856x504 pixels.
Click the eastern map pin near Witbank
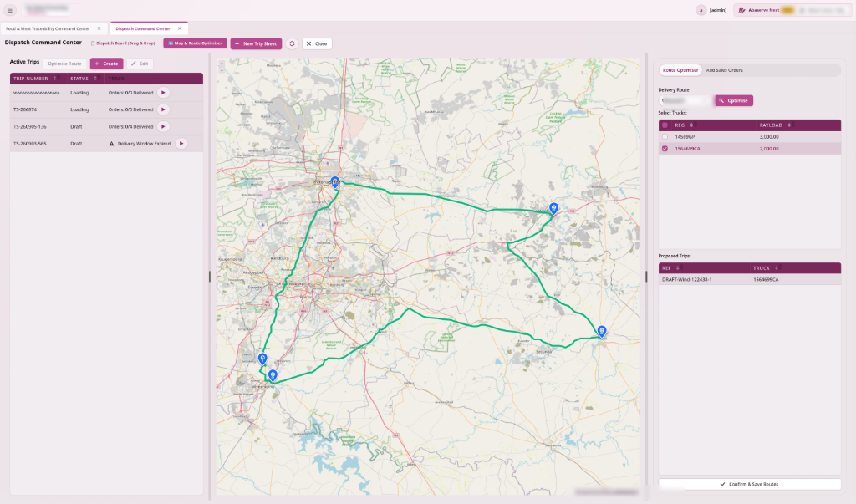pyautogui.click(x=554, y=208)
